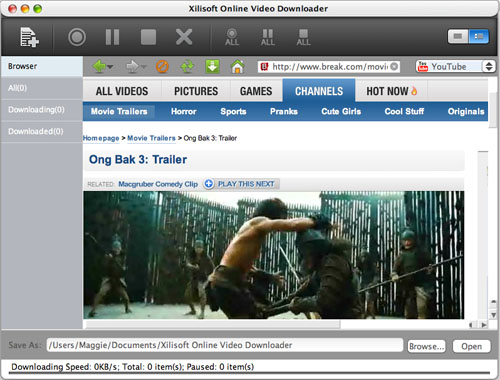Pause the selected download
Viewport: 500px width, 380px height.
[x=112, y=37]
